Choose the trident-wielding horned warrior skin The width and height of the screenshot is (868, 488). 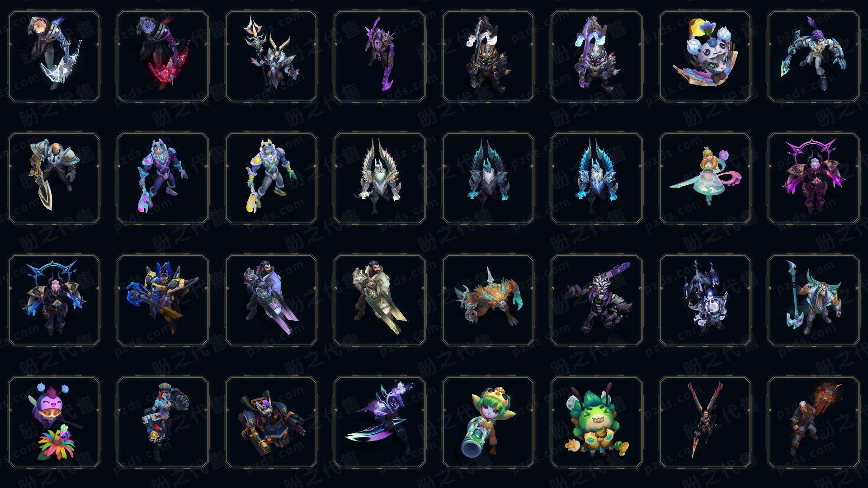[x=271, y=56]
